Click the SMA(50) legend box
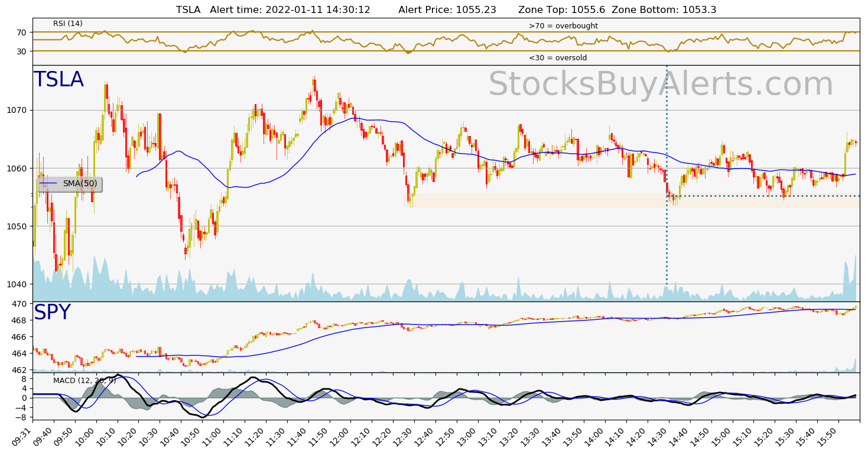The width and height of the screenshot is (868, 454). (x=70, y=184)
